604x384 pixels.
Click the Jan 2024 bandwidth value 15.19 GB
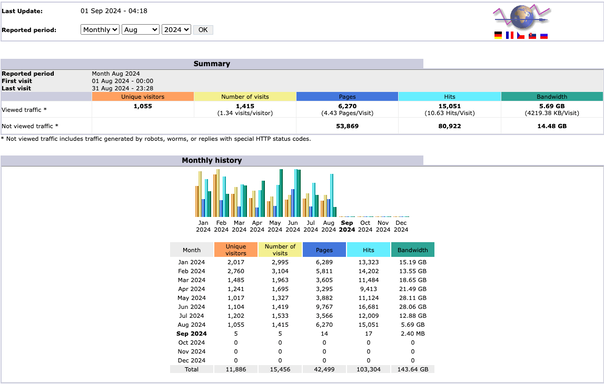click(x=413, y=262)
